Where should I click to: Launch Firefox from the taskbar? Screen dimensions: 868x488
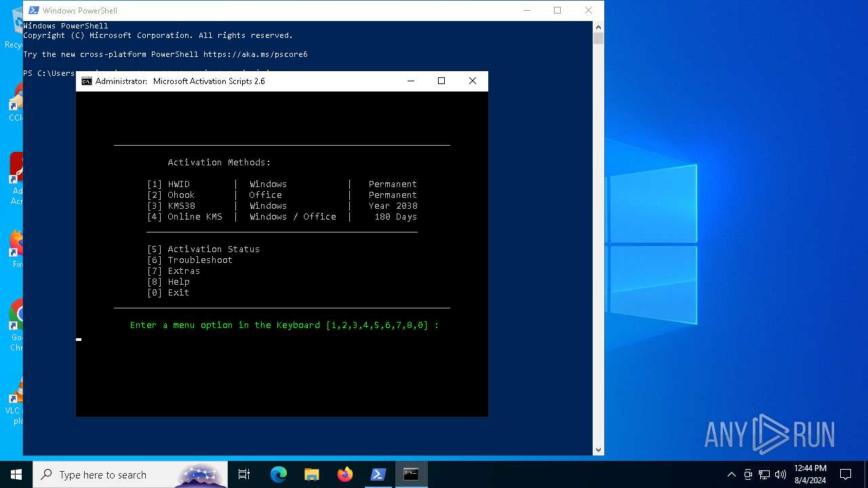(345, 474)
